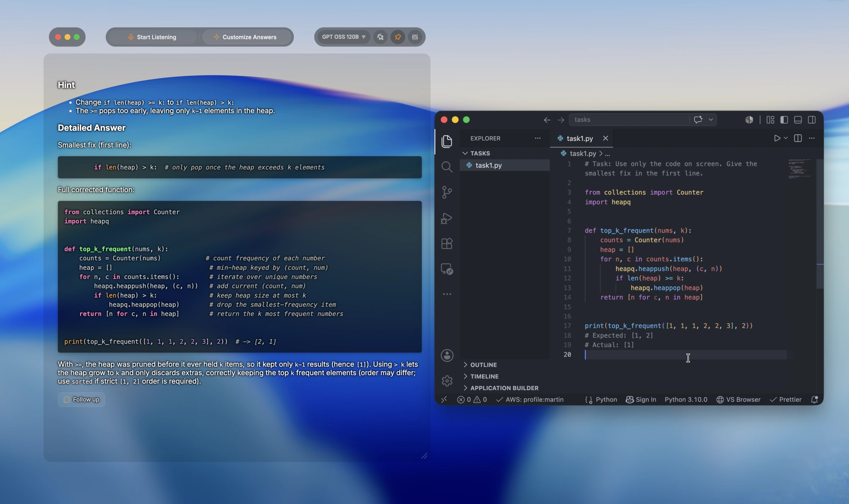Click the pin icon in assistant toolbar

398,37
